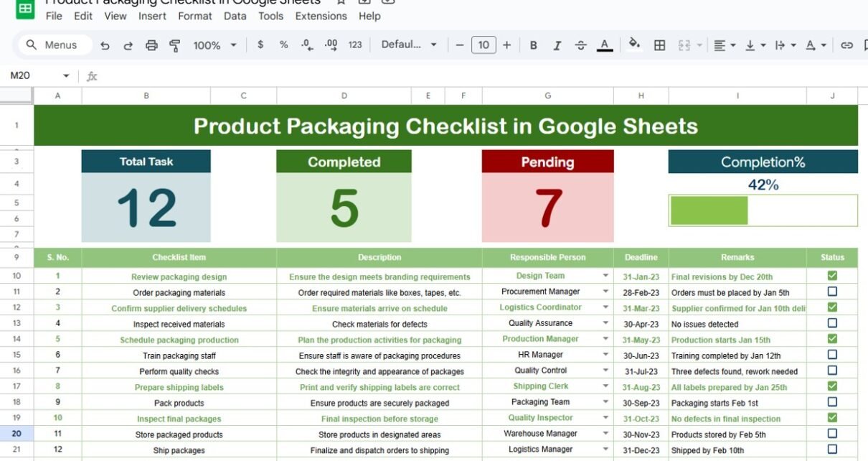Select the Warehouse Manager cell
The height and width of the screenshot is (461, 868).
tap(548, 434)
